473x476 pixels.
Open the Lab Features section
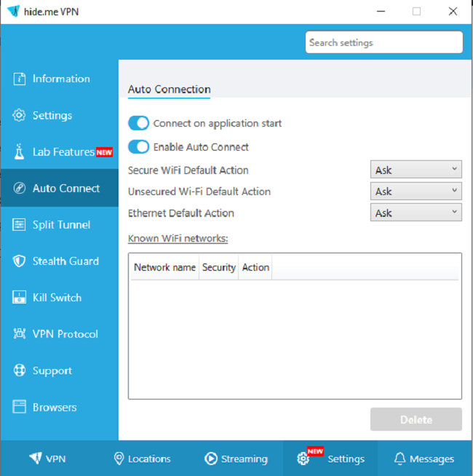coord(60,152)
